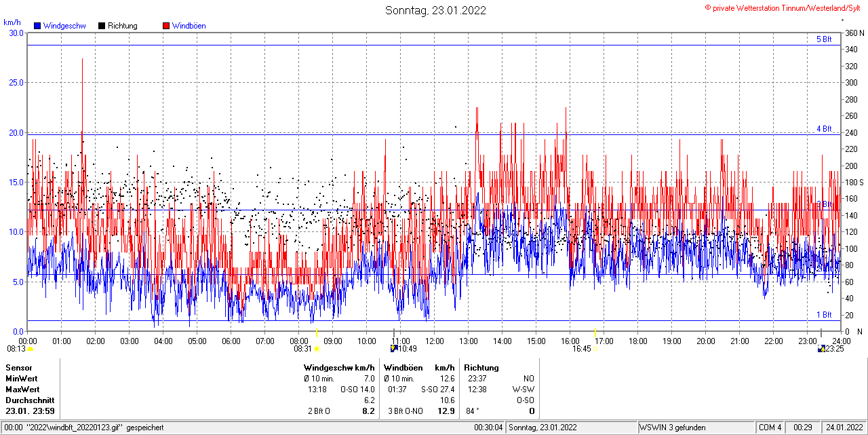The width and height of the screenshot is (868, 435).
Task: Click the 180 S label on direction axis
Action: click(x=854, y=182)
